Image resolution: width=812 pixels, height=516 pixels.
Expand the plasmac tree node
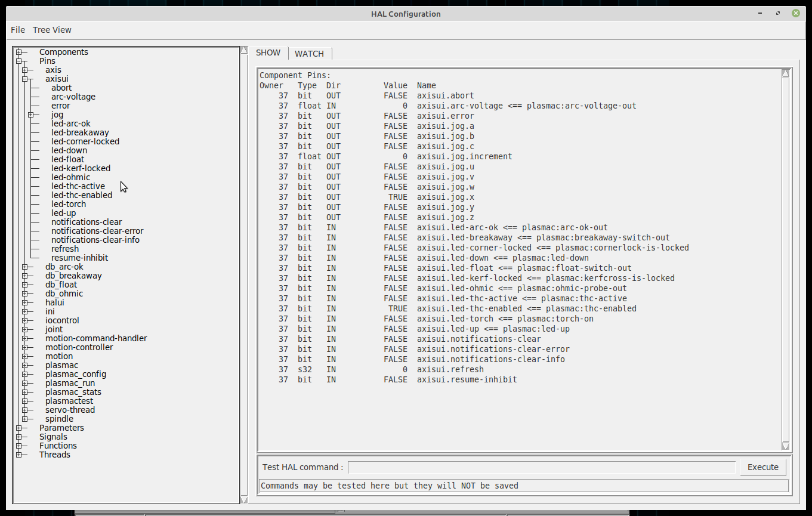click(24, 365)
